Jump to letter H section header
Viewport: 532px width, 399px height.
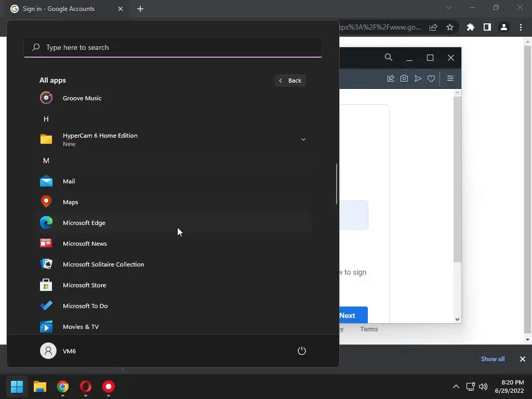coord(46,119)
